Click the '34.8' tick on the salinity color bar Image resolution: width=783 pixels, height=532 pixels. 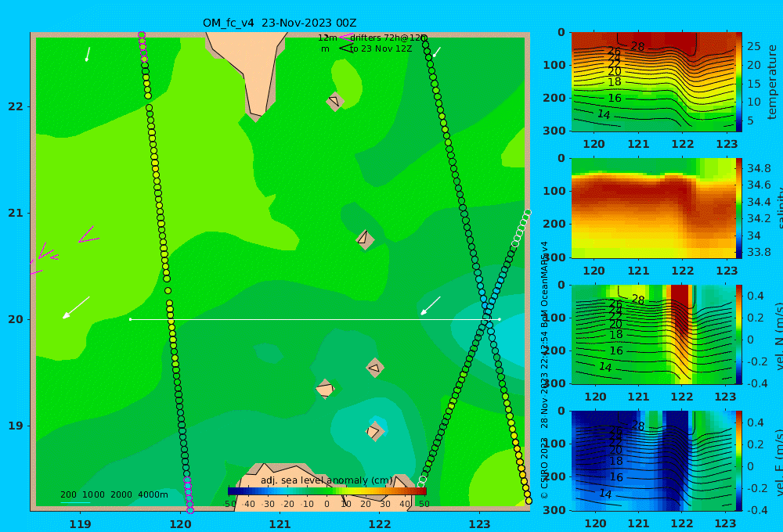tap(759, 168)
